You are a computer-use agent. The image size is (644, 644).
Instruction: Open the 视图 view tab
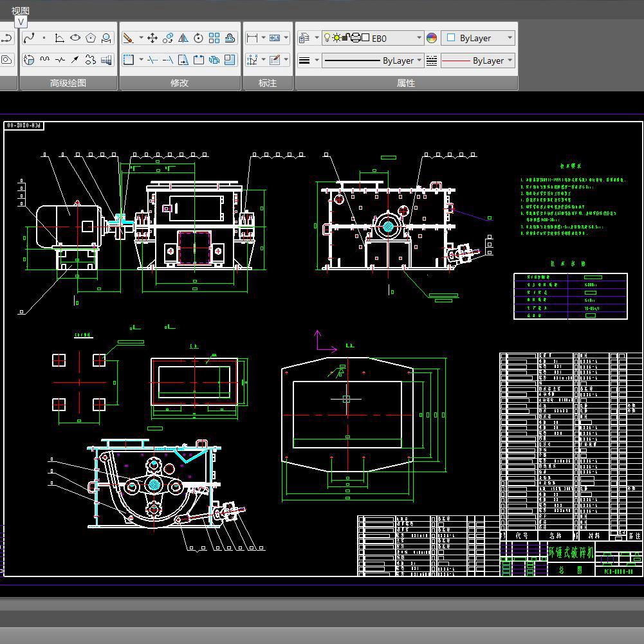click(21, 11)
